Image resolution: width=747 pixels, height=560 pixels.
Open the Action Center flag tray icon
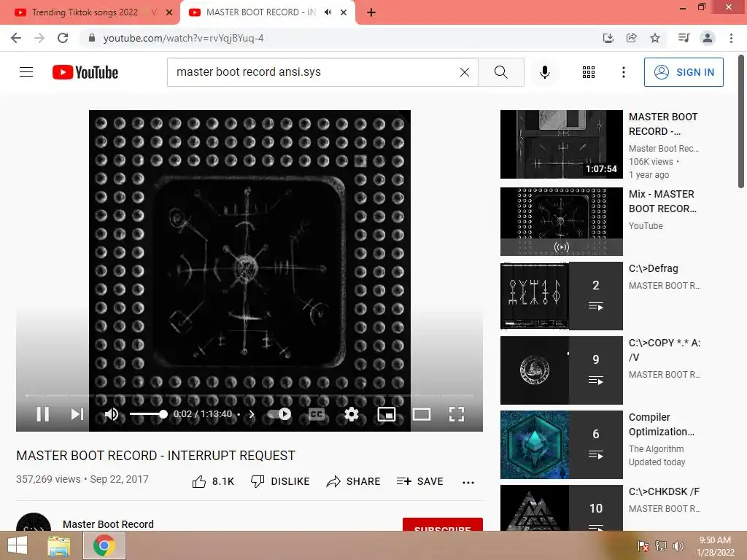[643, 545]
